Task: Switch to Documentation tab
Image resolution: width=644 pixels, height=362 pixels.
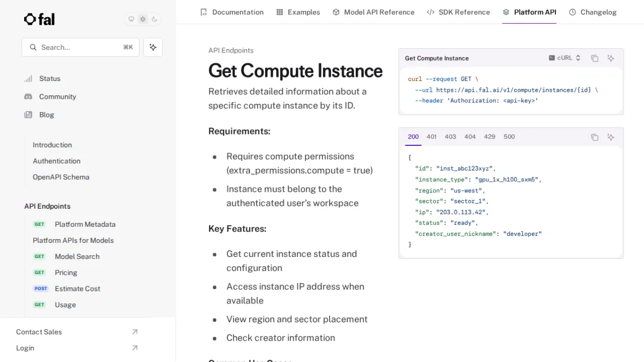Action: coord(232,12)
